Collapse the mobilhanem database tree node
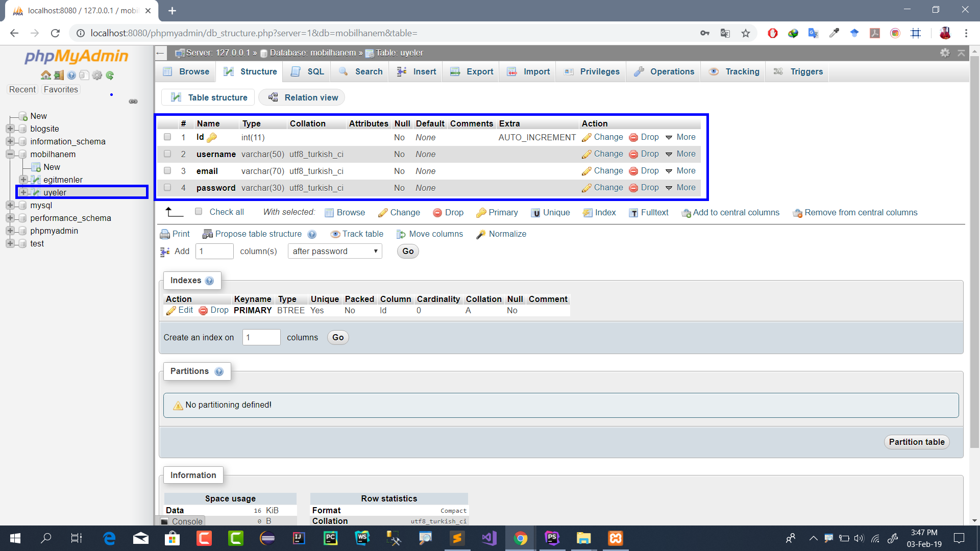Viewport: 980px width, 551px height. pos(10,154)
